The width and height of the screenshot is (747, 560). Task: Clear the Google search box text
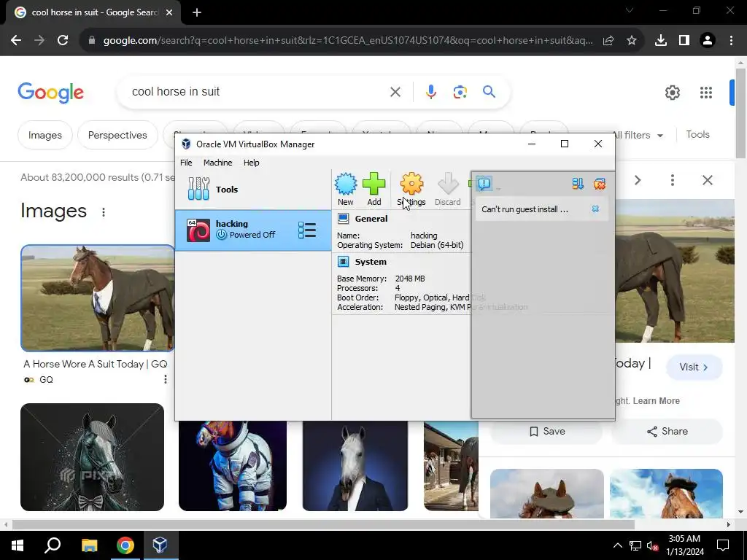click(395, 92)
